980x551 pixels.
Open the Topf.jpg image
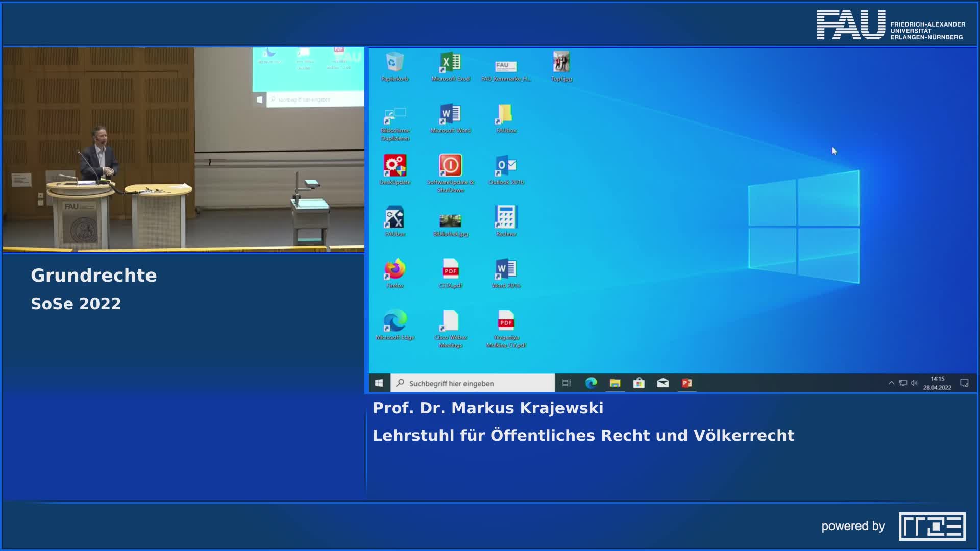point(560,61)
